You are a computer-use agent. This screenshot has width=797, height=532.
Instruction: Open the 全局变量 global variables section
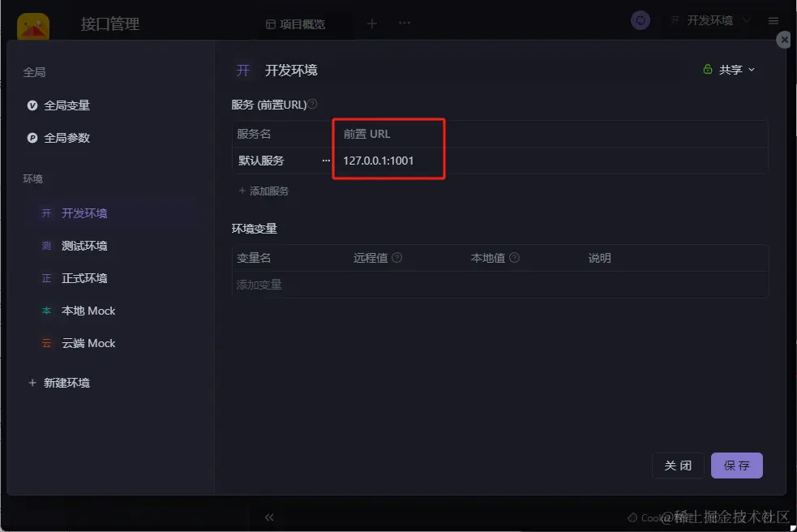point(58,105)
